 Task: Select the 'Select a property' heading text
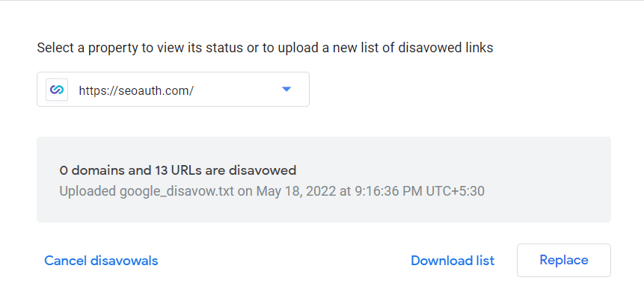point(265,48)
